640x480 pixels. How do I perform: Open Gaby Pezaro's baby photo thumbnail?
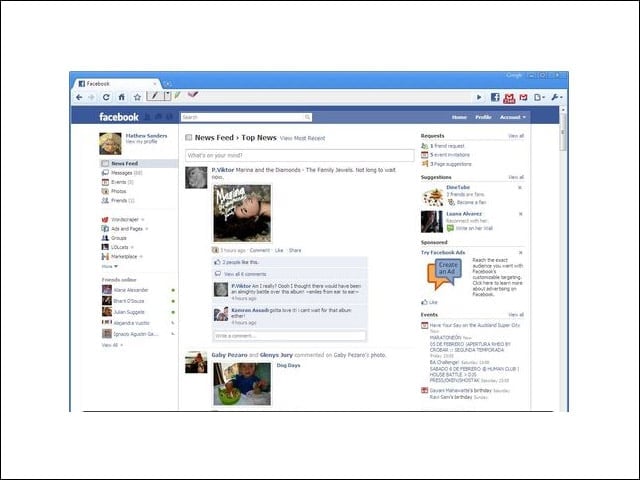(x=242, y=384)
